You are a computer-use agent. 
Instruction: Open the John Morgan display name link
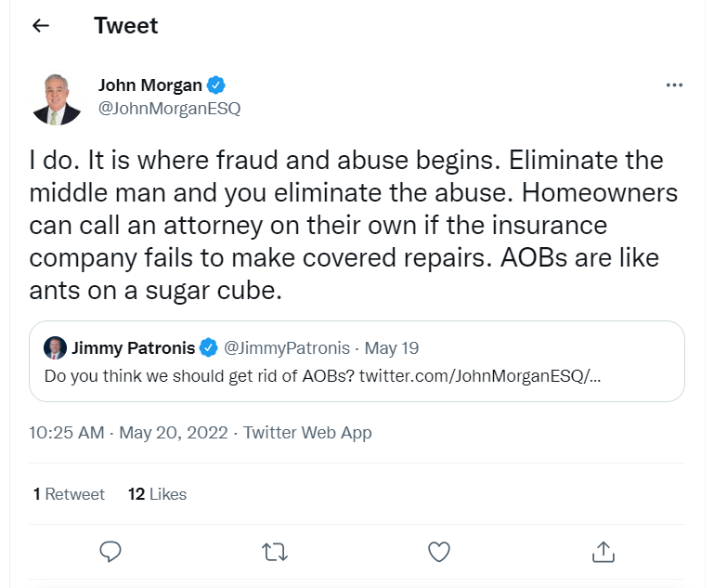[x=149, y=85]
